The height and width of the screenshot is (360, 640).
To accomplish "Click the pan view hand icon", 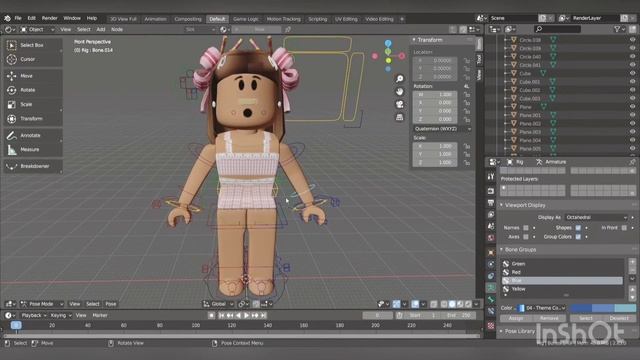I will [x=400, y=91].
